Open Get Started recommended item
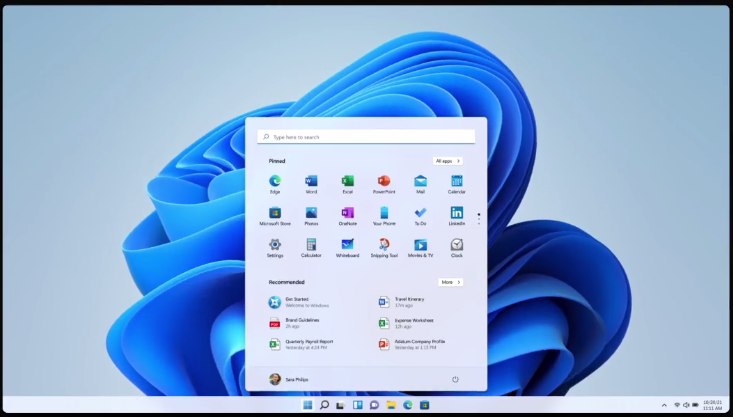 click(299, 302)
